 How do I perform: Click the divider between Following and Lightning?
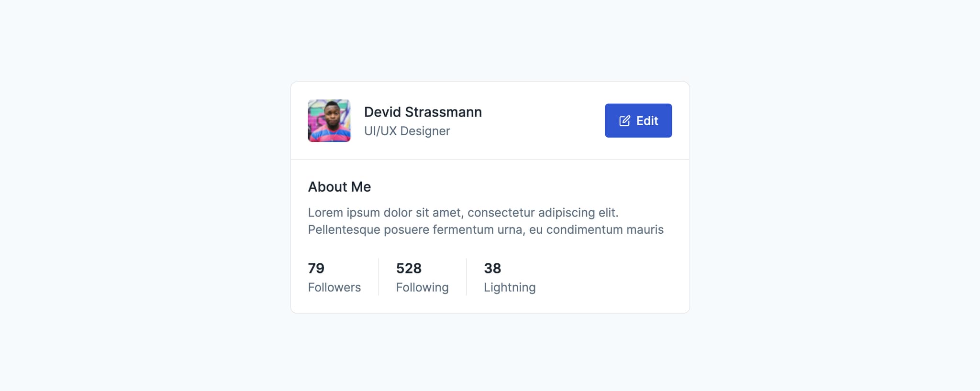tap(467, 277)
